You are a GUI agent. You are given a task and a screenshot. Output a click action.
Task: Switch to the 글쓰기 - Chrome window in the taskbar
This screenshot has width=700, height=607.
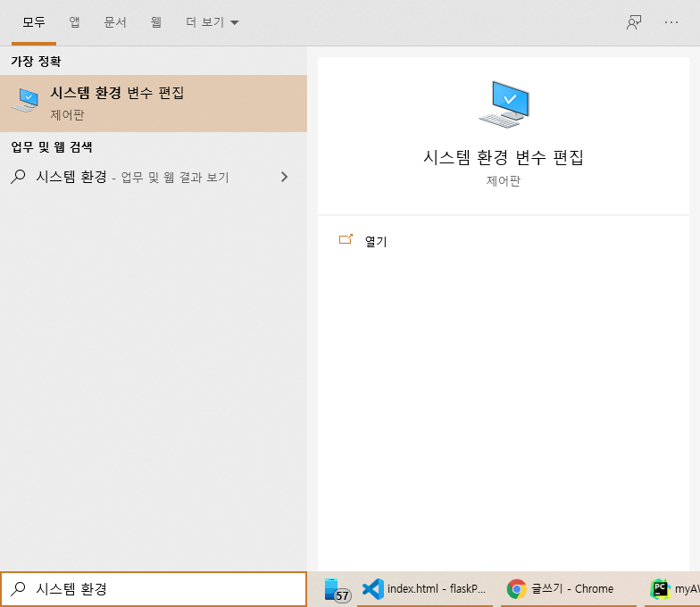(568, 589)
